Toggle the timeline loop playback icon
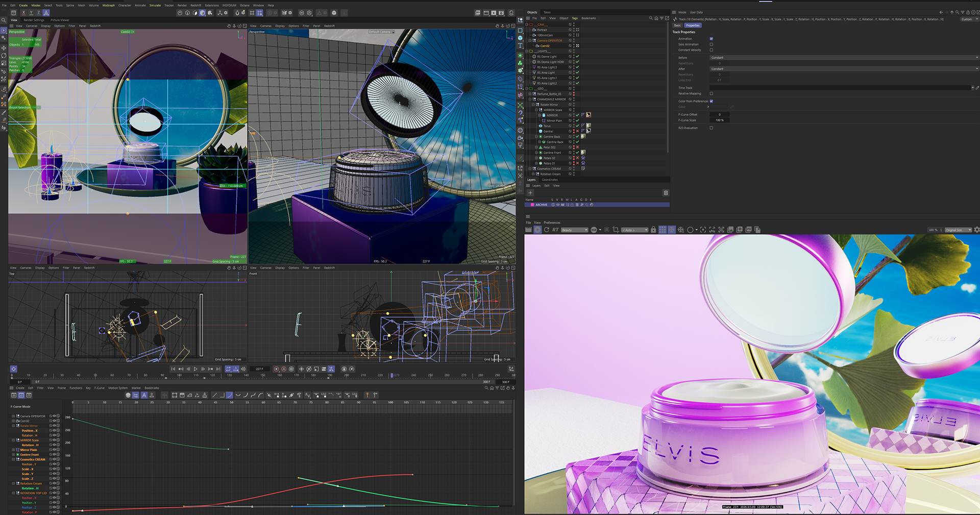 click(x=228, y=369)
